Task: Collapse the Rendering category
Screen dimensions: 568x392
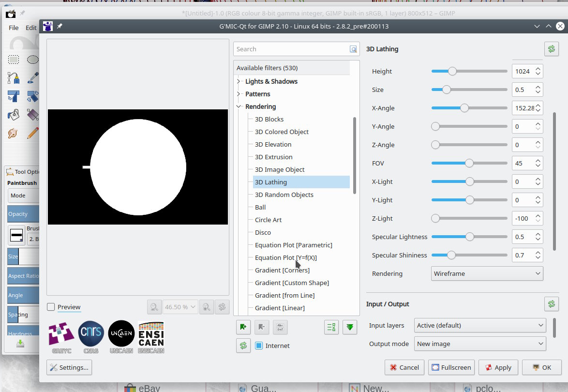Action: tap(239, 106)
